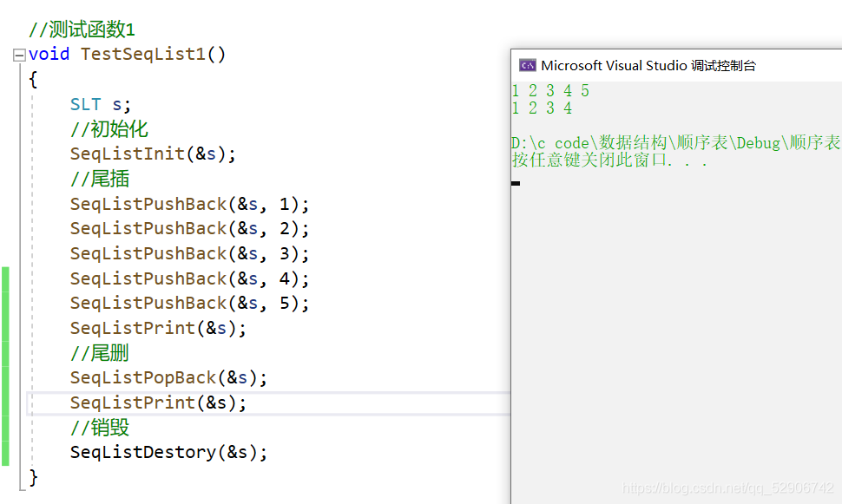The height and width of the screenshot is (504, 842).
Task: Click the function's opening curly brace
Action: coord(33,80)
